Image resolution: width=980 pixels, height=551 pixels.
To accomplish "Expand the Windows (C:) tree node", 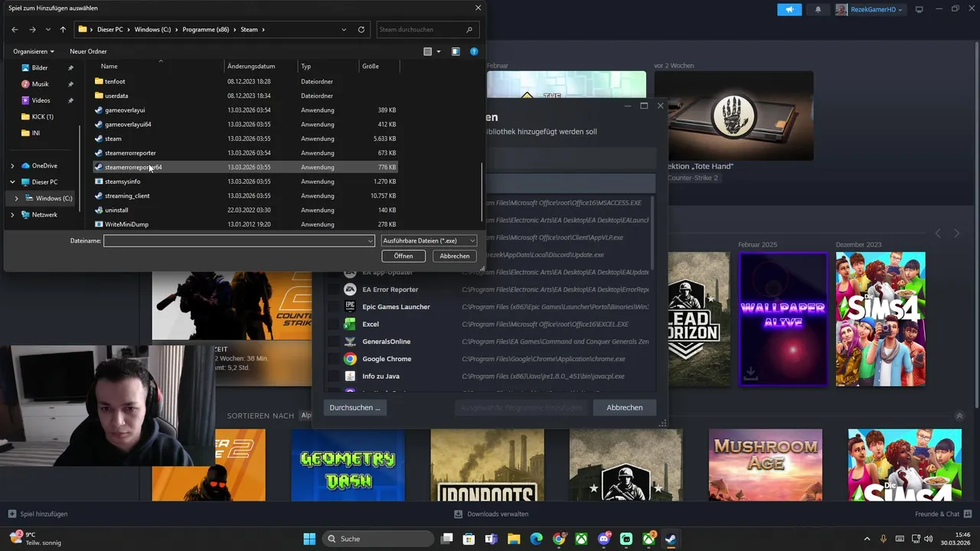I will [16, 198].
